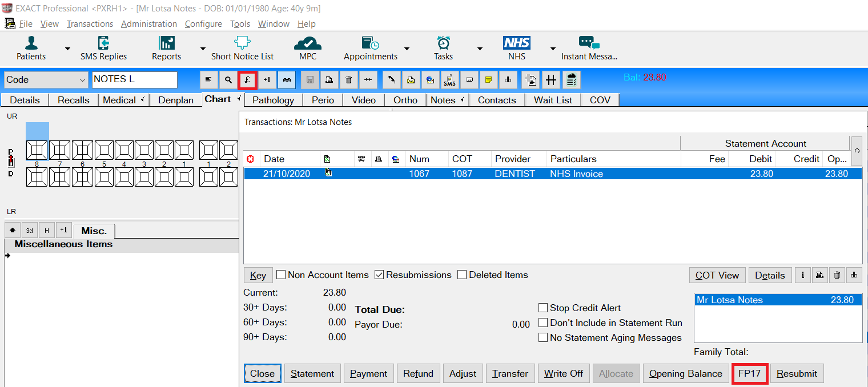
Task: Click the trash icon next to Details
Action: click(x=837, y=275)
